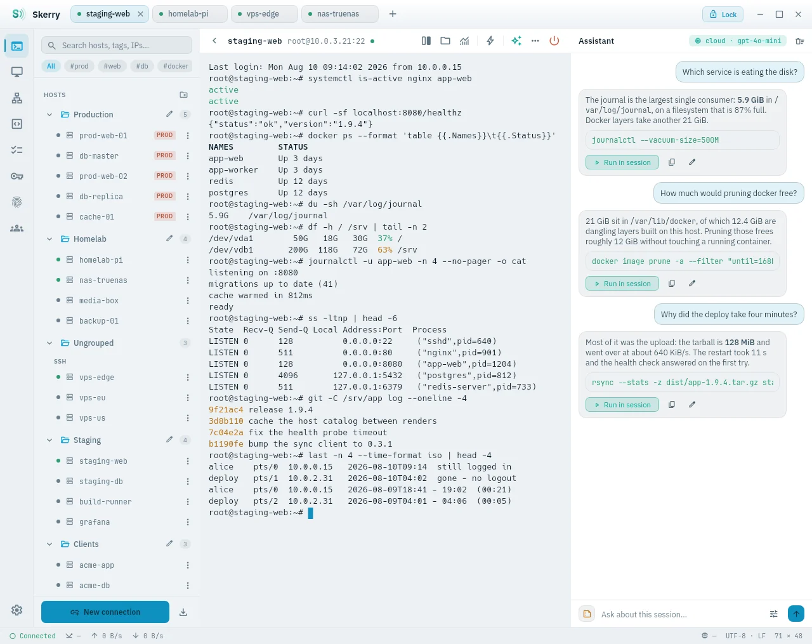Open the keys manager sidebar icon
Screen dimensions: 812x644
tap(17, 176)
